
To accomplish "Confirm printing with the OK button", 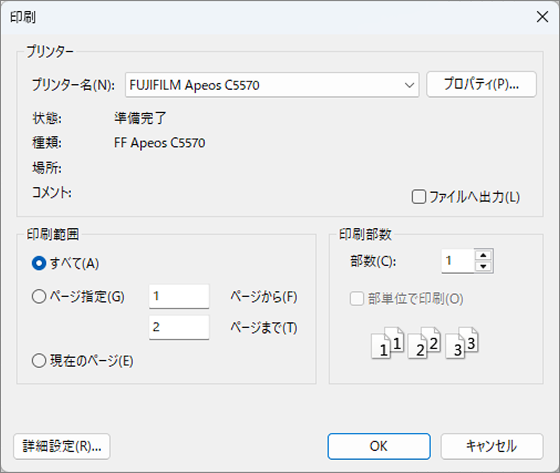I will 379,446.
